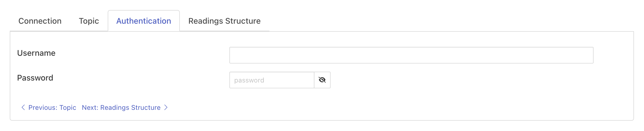The height and width of the screenshot is (131, 644).
Task: Advance using the Next: Readings Structure arrow
Action: tap(166, 107)
